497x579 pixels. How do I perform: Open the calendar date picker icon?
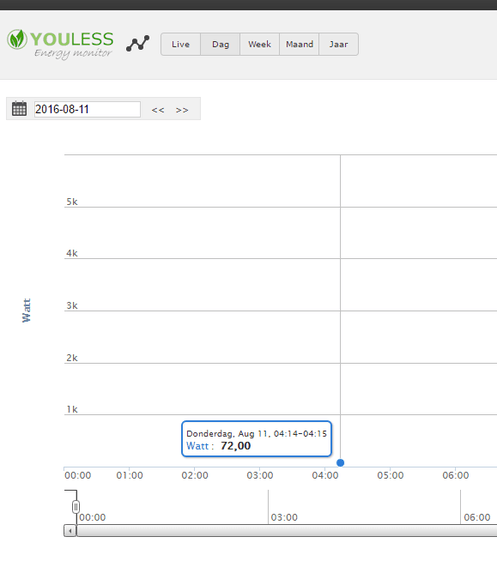[19, 109]
